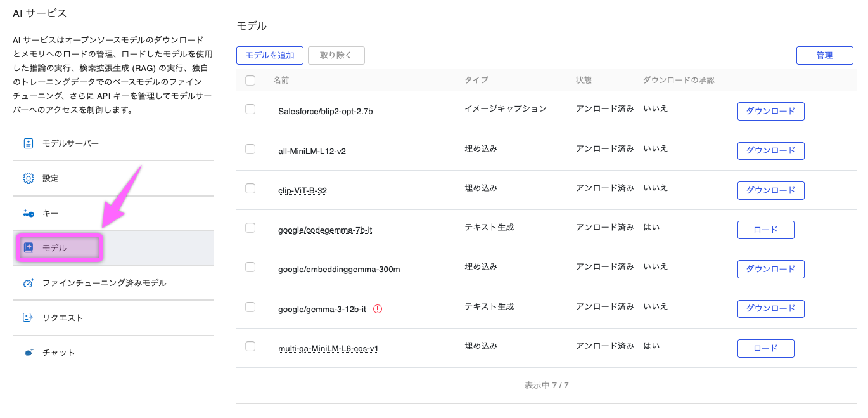
Task: Open the モデルサーバー menu item
Action: (x=113, y=143)
